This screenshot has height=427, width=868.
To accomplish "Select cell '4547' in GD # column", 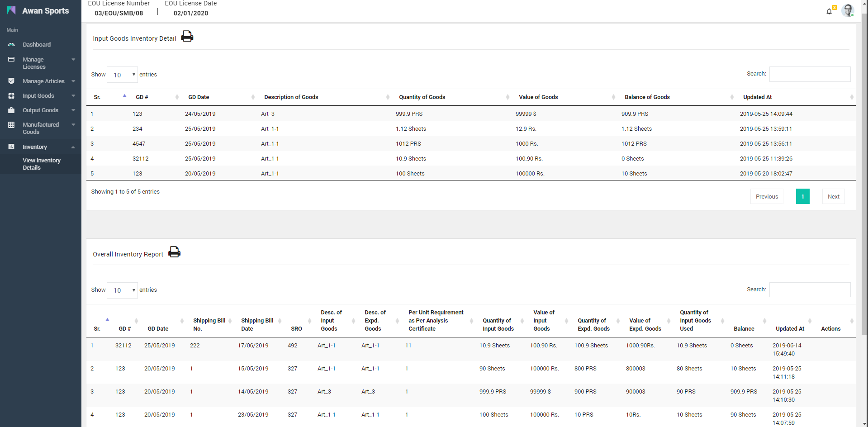I will [139, 144].
